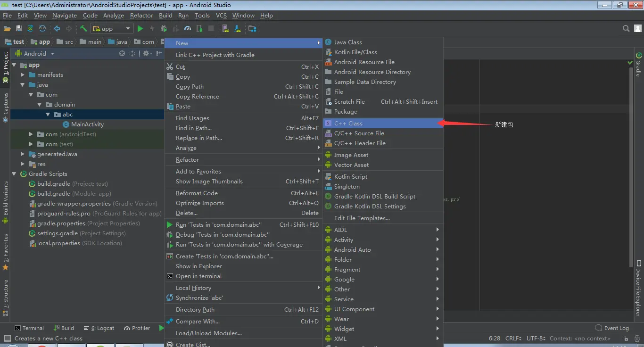Open the Terminal tool window tab
Viewport: 644px width, 347px height.
[29, 328]
